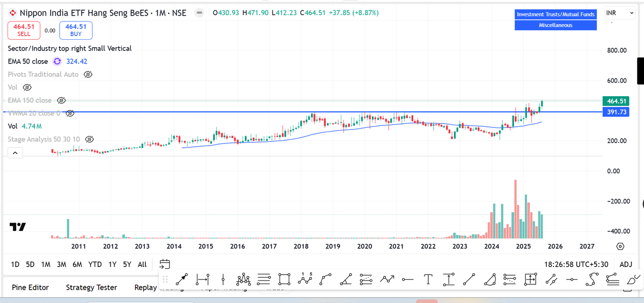The image size is (644, 303).
Task: Select the horizontal ray tool
Action: [x=572, y=279]
